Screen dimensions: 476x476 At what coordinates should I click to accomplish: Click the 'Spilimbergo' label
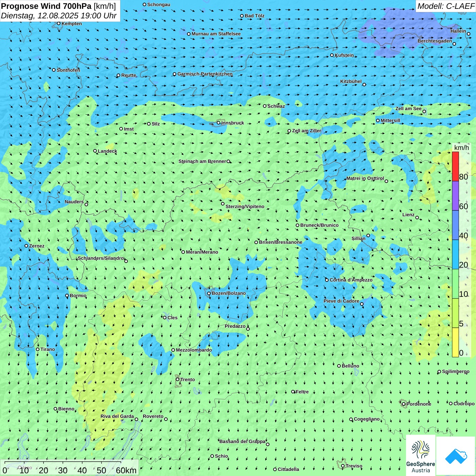pyautogui.click(x=456, y=372)
